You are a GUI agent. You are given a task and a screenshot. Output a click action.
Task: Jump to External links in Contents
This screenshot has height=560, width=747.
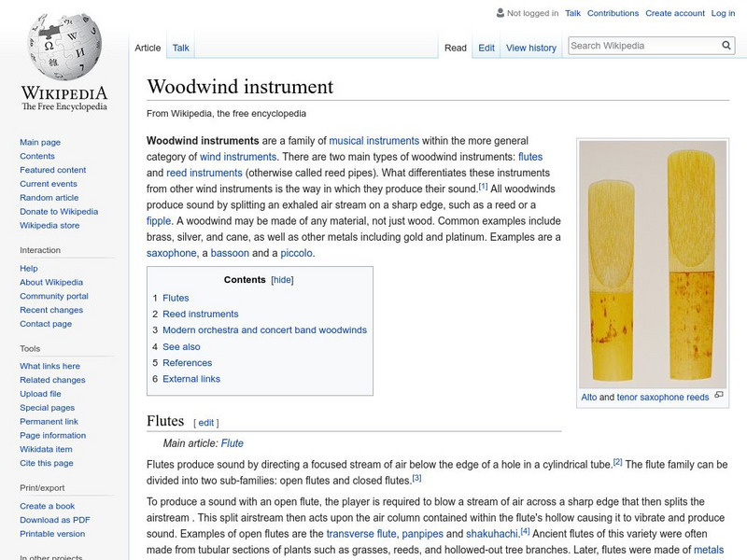(191, 379)
